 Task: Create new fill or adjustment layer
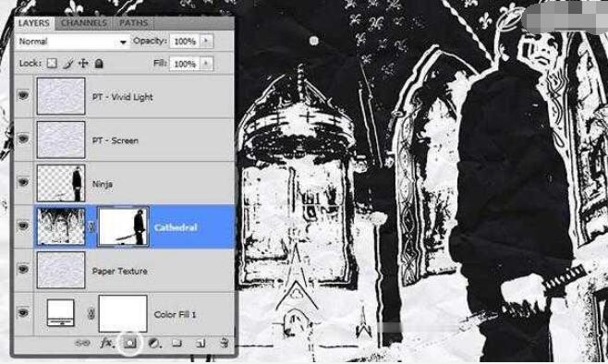pyautogui.click(x=153, y=343)
